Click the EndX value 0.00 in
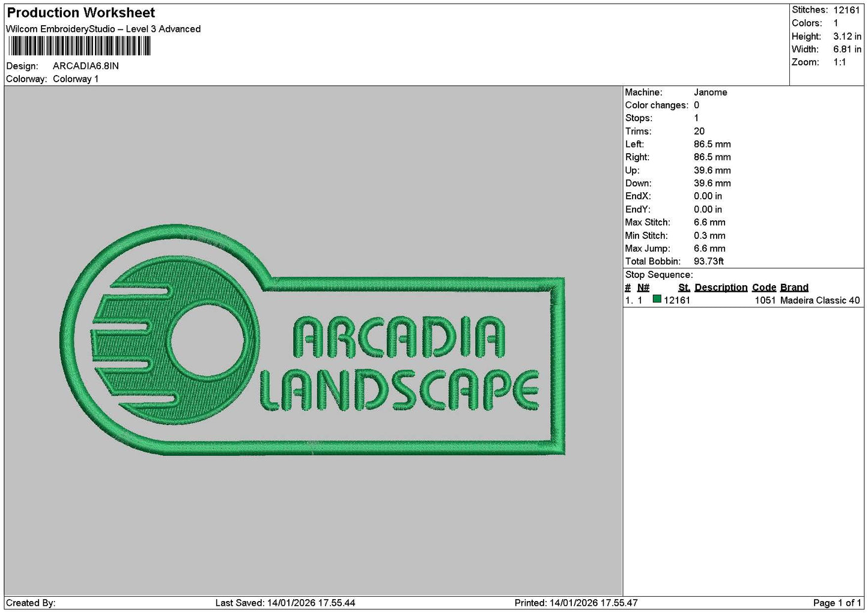 coord(708,196)
